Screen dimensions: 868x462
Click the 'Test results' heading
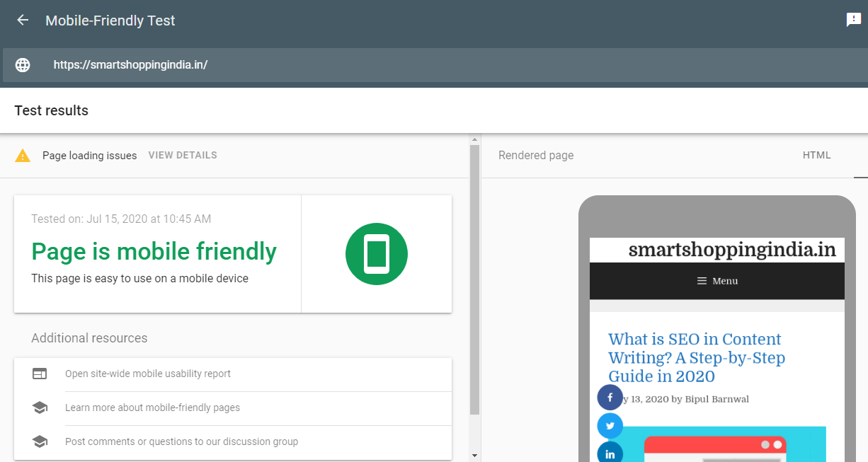pos(51,110)
